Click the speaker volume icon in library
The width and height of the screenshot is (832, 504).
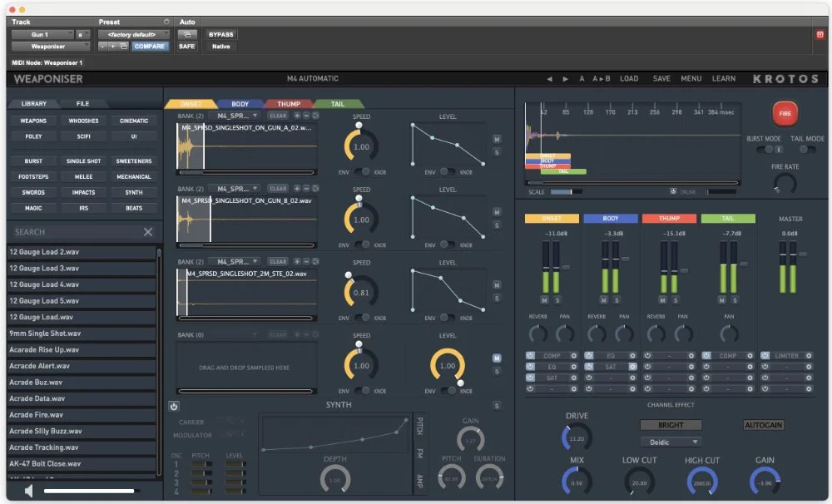pyautogui.click(x=28, y=491)
